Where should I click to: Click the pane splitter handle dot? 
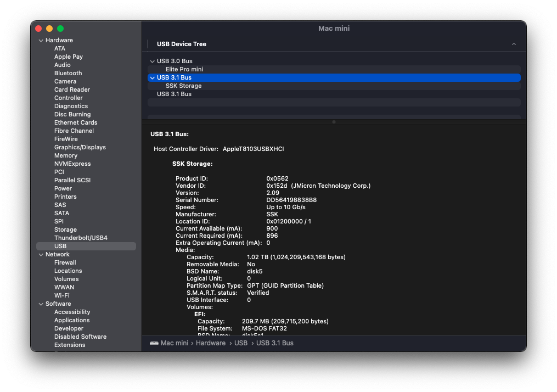click(x=334, y=122)
